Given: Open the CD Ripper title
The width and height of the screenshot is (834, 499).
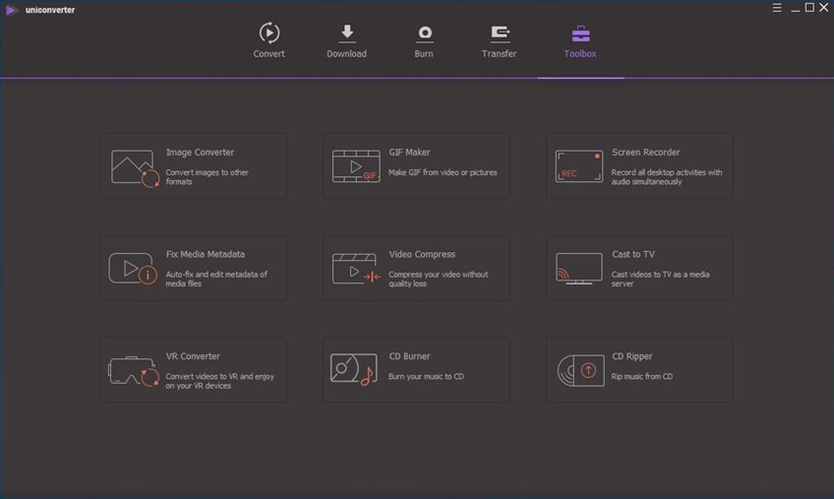Looking at the screenshot, I should click(x=632, y=356).
